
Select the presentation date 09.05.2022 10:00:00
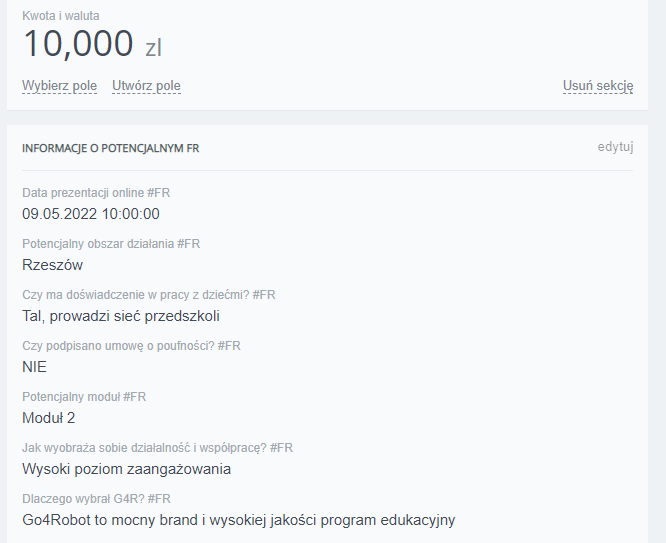91,213
